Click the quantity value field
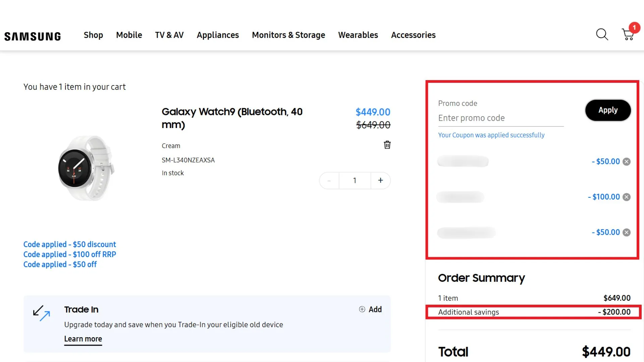 coord(355,181)
